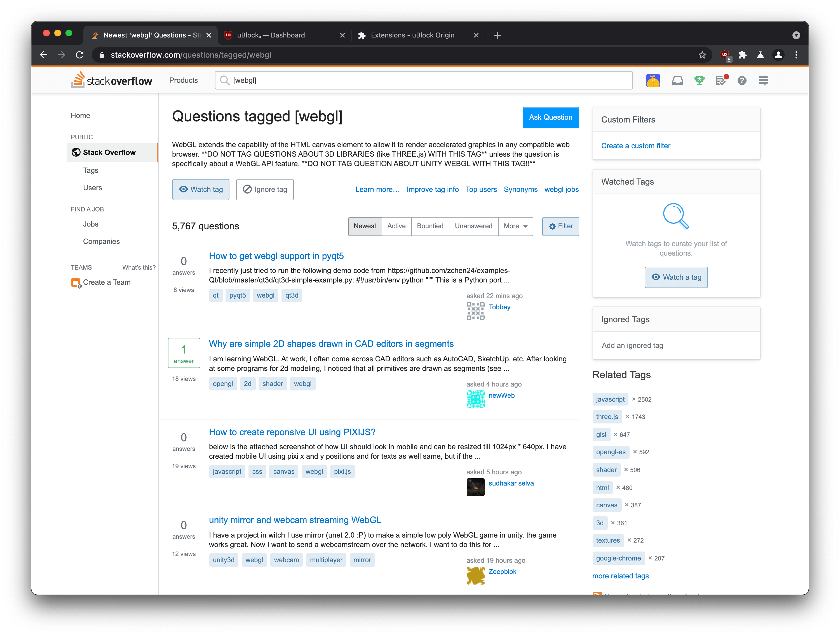
Task: Bookmark this page with the star icon
Action: pyautogui.click(x=702, y=55)
